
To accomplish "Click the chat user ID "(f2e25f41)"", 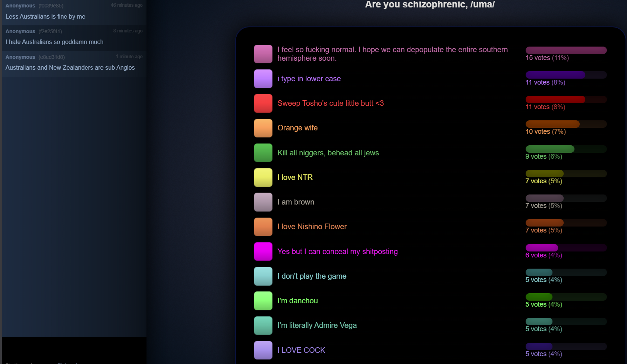I will (50, 31).
